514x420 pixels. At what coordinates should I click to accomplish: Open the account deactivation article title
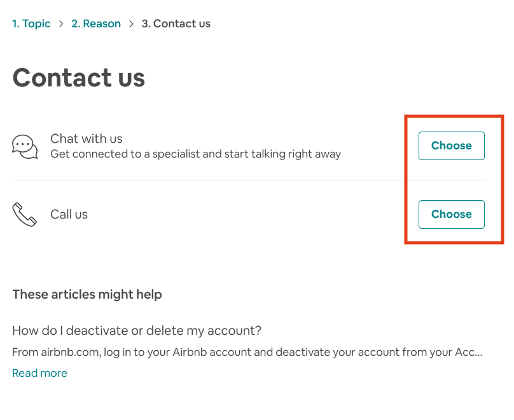click(x=136, y=330)
